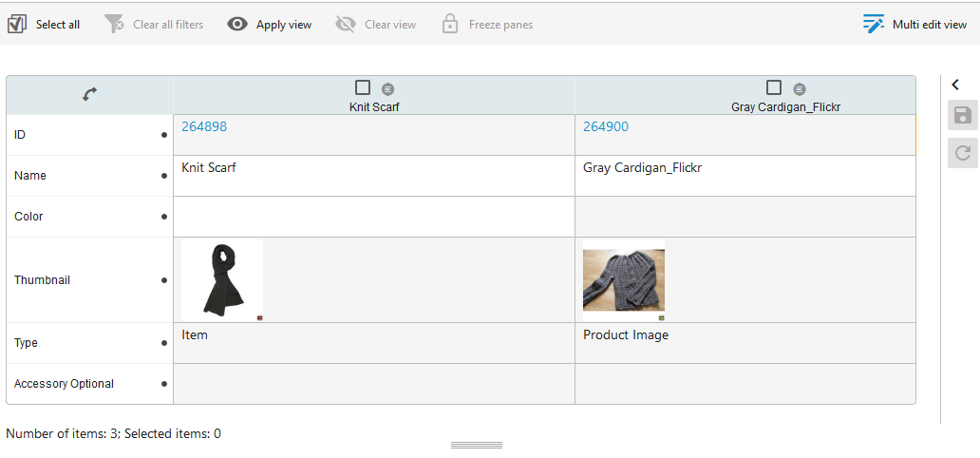Open item link 264900
The height and width of the screenshot is (458, 980).
(606, 126)
